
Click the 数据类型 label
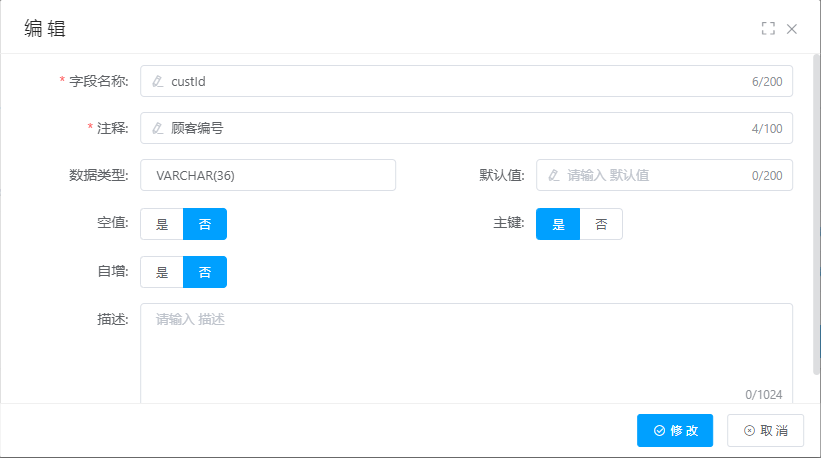tap(99, 175)
